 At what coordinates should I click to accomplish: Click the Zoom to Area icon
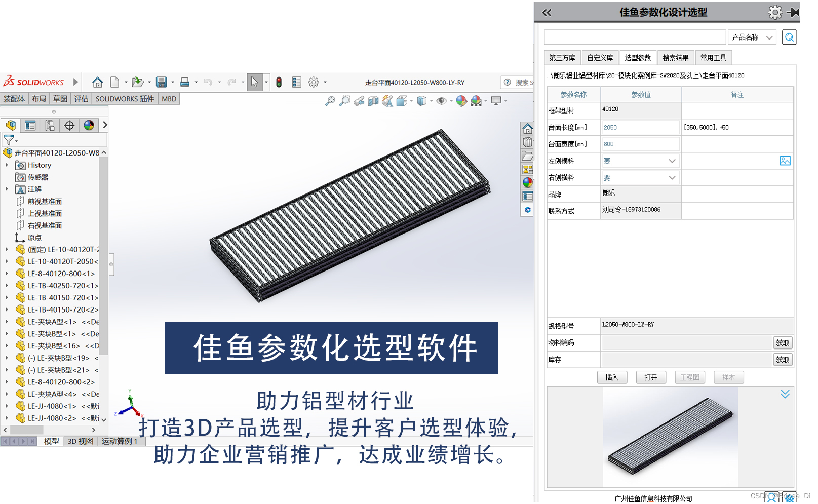344,101
